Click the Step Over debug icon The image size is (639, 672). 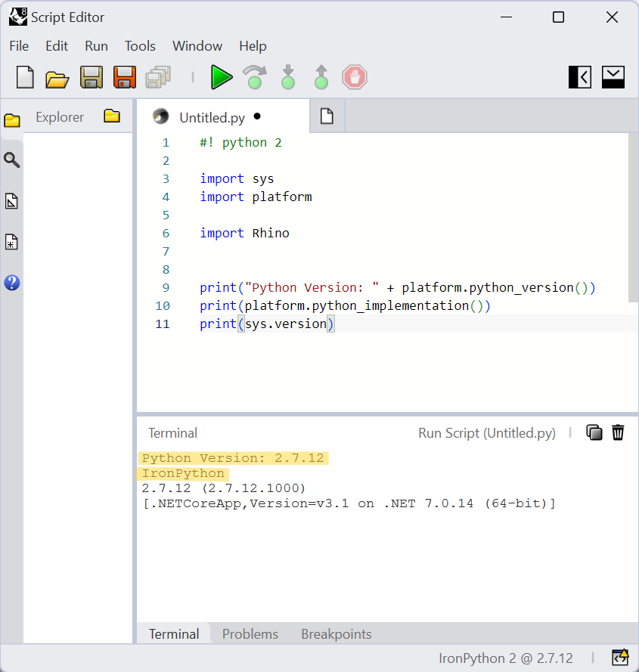255,77
